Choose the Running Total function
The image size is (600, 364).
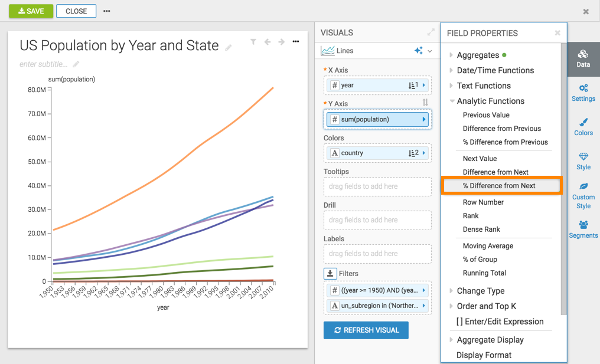[x=484, y=273]
